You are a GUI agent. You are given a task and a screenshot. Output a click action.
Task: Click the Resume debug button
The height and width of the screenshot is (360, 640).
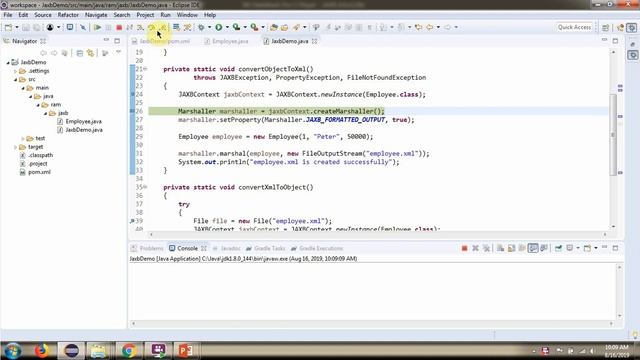tap(97, 27)
